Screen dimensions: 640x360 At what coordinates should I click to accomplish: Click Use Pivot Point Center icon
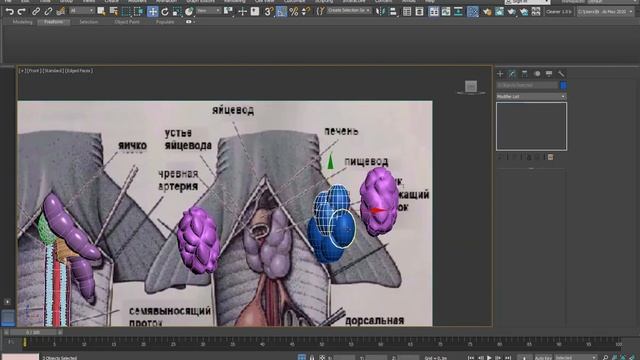click(229, 11)
